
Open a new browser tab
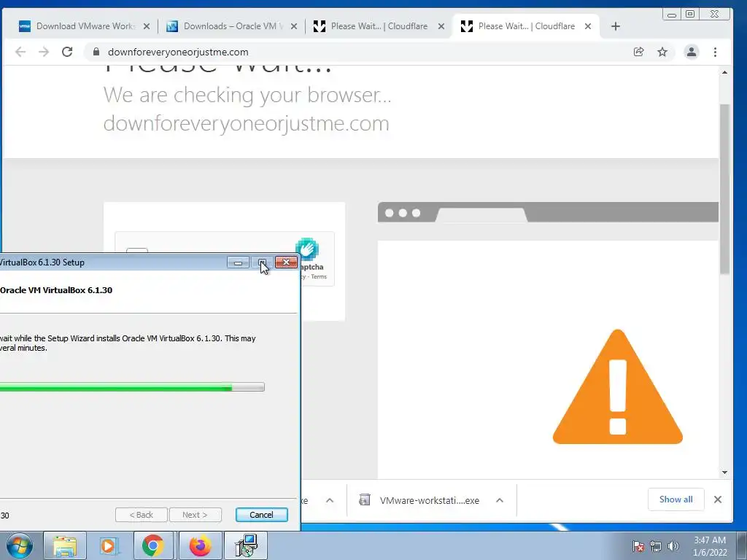click(616, 26)
